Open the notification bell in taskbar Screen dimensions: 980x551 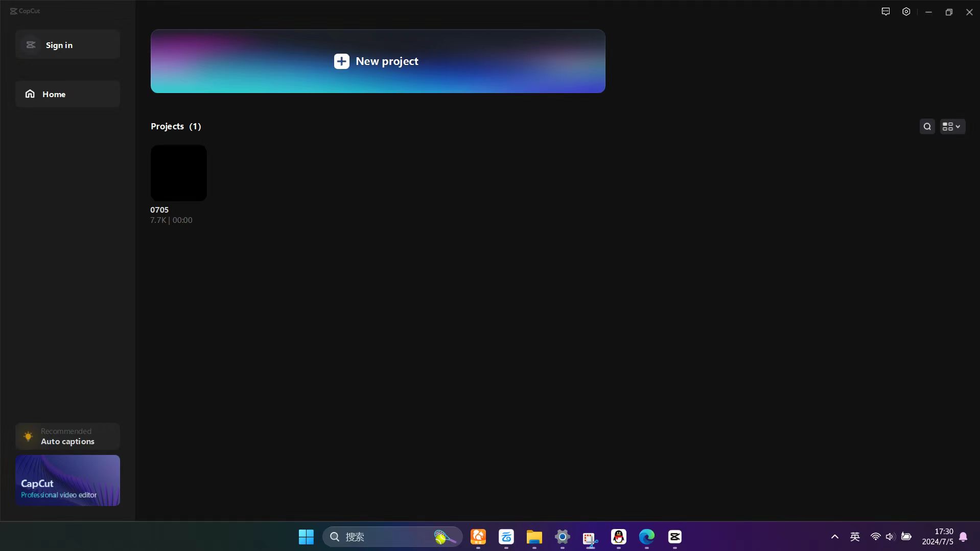[963, 537]
